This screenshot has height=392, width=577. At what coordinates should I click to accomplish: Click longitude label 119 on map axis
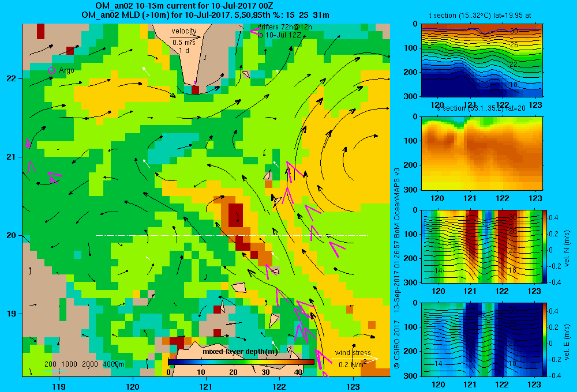click(x=59, y=386)
